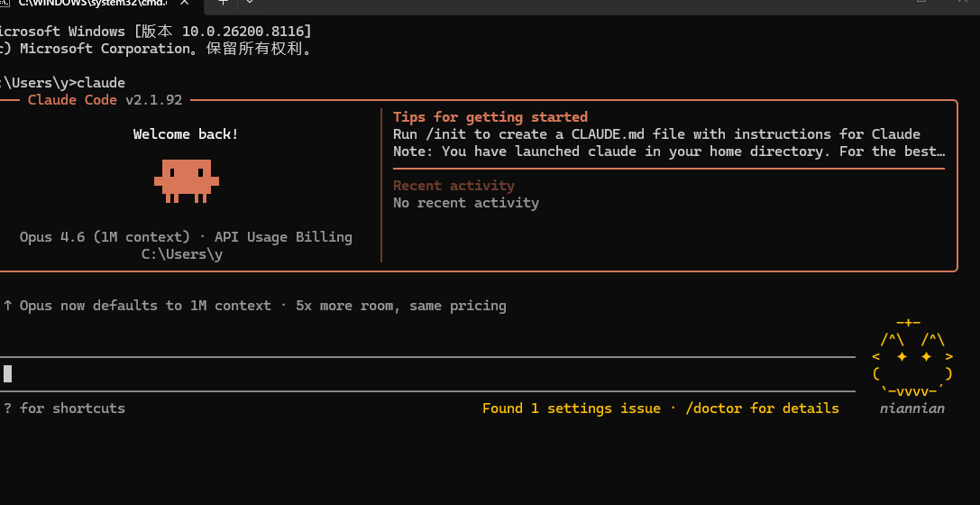980x505 pixels.
Task: Click the Tips for getting started heading
Action: [x=490, y=117]
